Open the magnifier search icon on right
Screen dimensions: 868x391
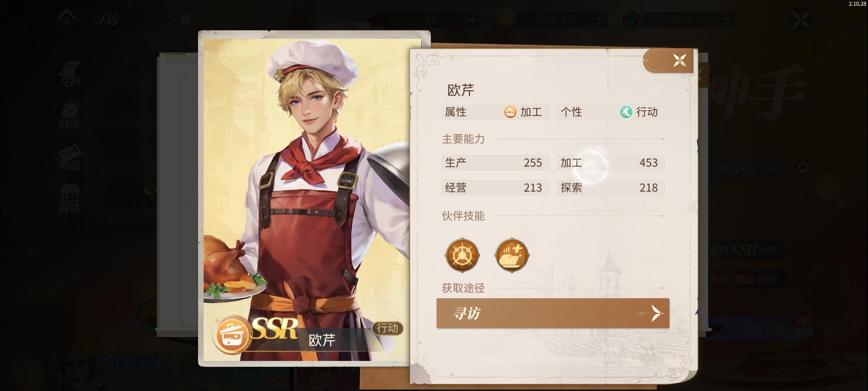[804, 168]
